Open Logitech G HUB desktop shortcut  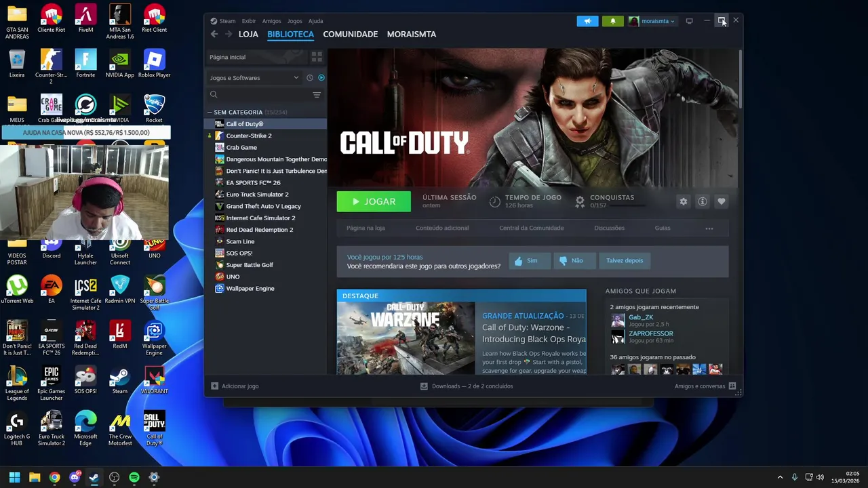coord(17,428)
